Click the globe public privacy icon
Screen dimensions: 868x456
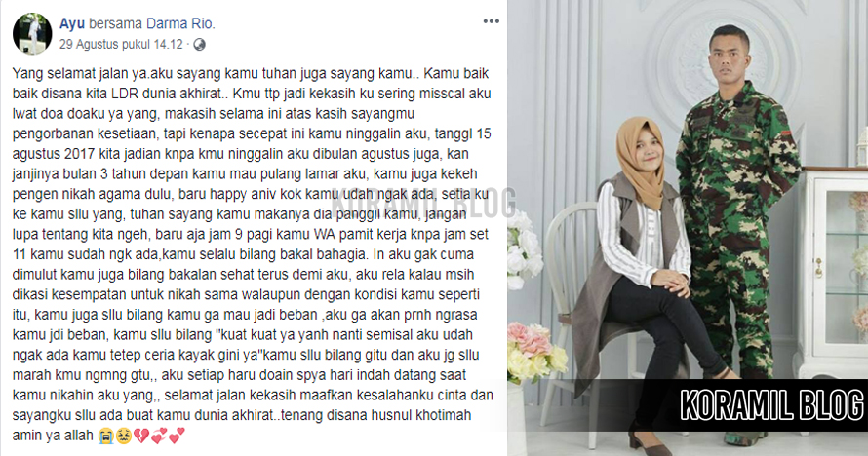click(x=199, y=45)
